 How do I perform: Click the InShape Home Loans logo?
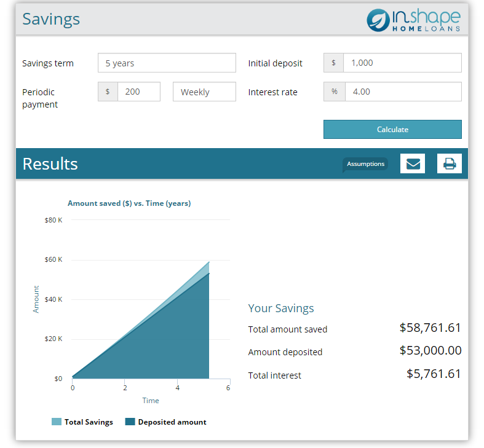(413, 20)
